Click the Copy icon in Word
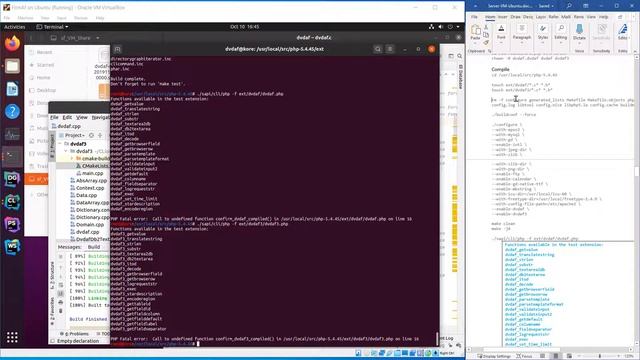 pos(486,35)
